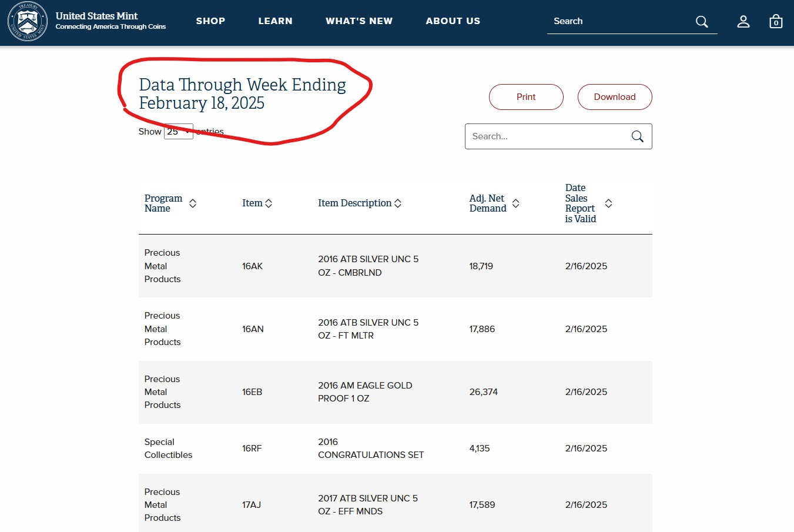The image size is (794, 532).
Task: Sort by Adj. Net Demand arrows
Action: (515, 203)
